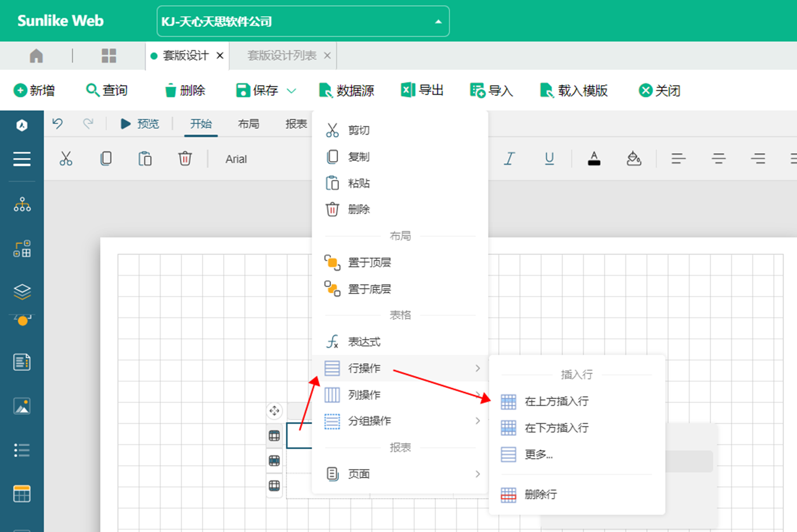Switch to the 套版设计 tab
The height and width of the screenshot is (532, 797).
(x=185, y=56)
